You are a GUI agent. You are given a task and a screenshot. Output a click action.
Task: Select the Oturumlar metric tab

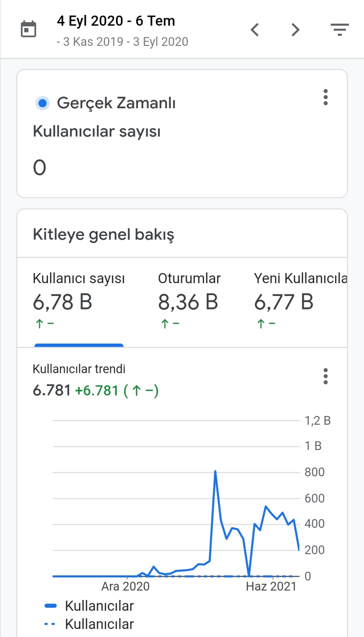coord(189,302)
